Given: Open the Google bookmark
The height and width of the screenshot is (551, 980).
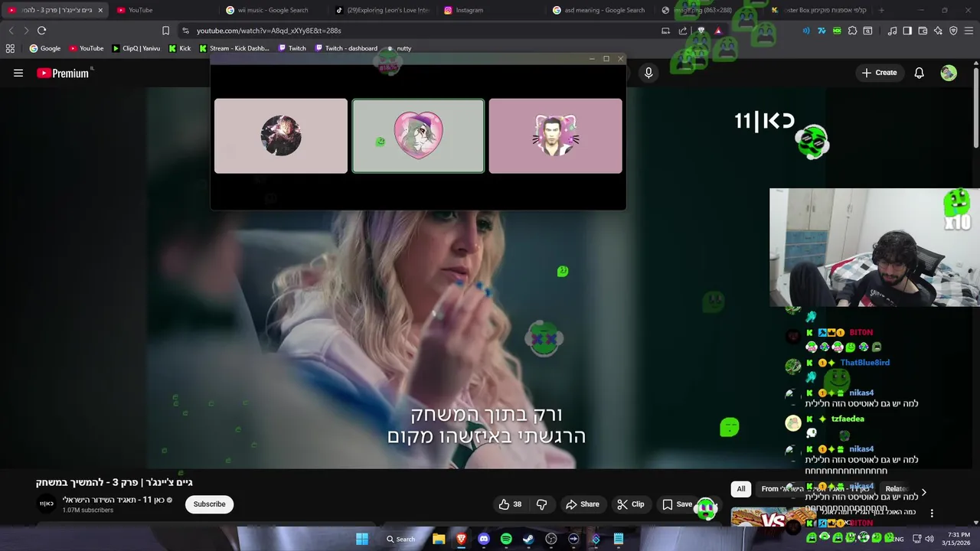Looking at the screenshot, I should point(45,48).
